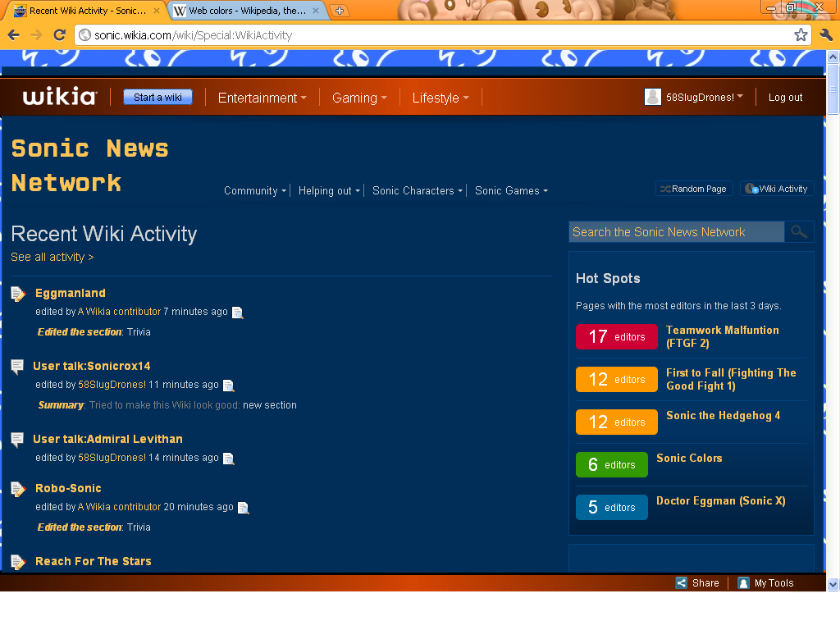Click the red 17 editors badge
840x630 pixels.
(x=616, y=336)
